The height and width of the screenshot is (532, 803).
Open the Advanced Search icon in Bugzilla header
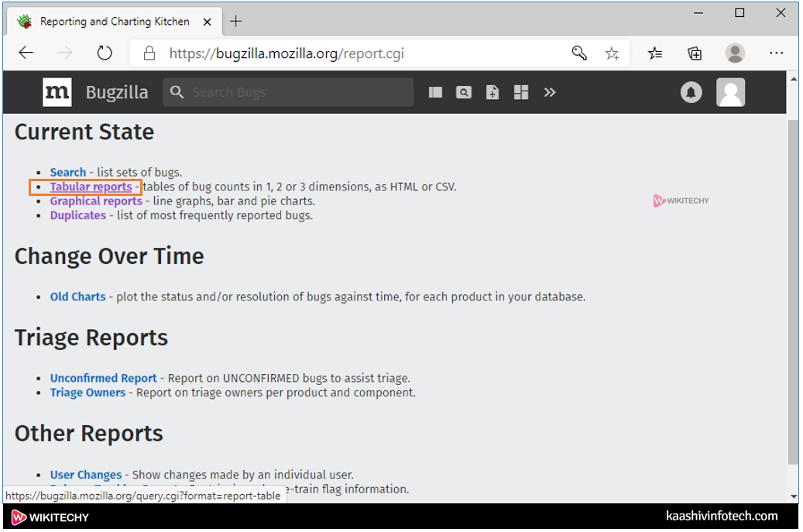pyautogui.click(x=464, y=92)
